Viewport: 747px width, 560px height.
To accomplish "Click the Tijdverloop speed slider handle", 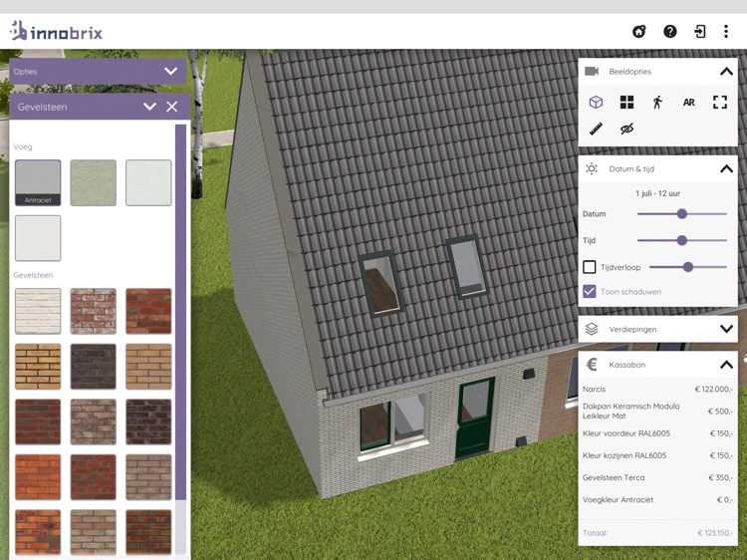I will click(688, 267).
